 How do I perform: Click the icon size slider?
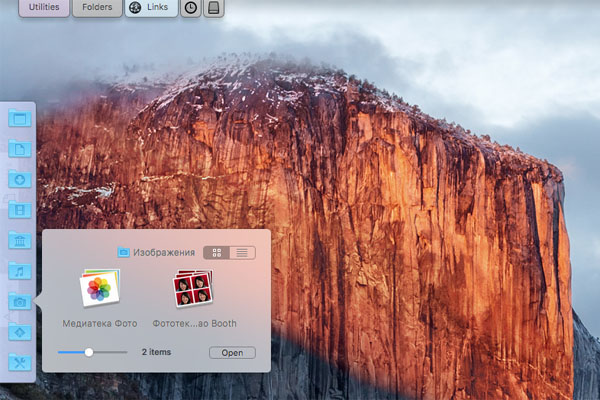pyautogui.click(x=89, y=352)
